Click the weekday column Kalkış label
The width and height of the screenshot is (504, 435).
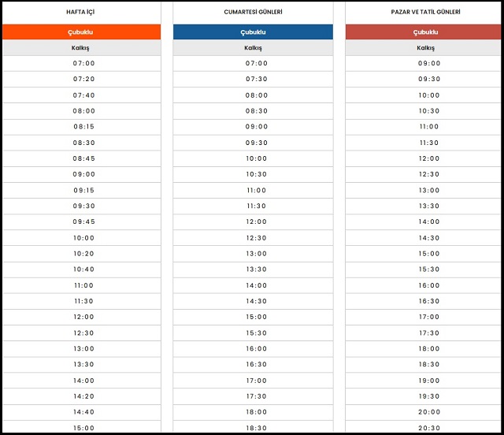(x=82, y=48)
